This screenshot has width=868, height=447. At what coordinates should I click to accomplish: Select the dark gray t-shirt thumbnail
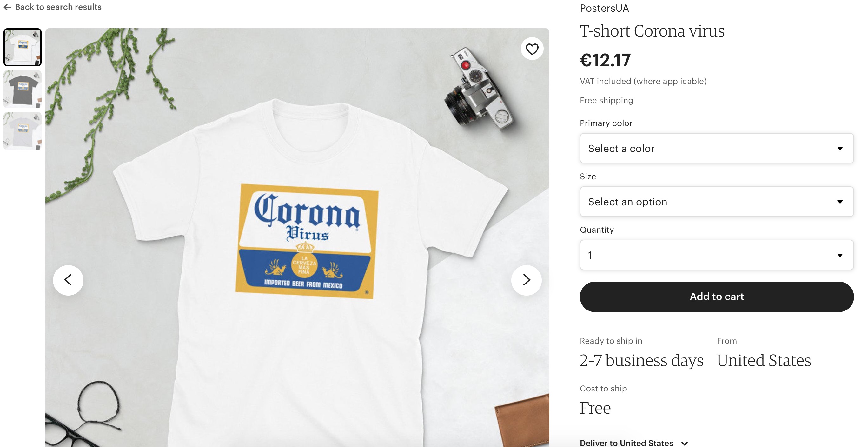[23, 89]
